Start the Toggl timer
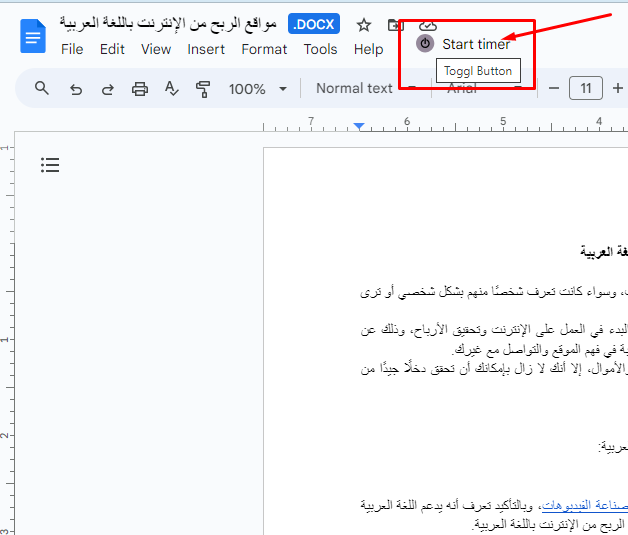Screen dimensions: 628x535 pos(476,44)
